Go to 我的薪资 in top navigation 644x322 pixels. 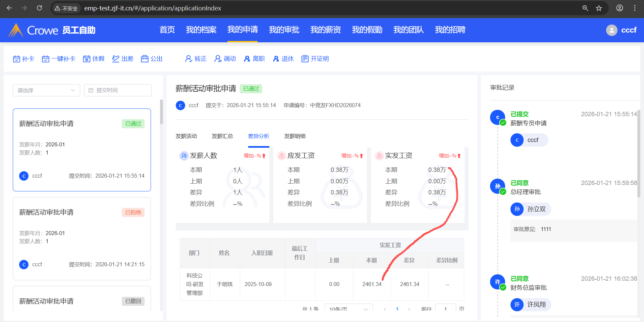click(x=325, y=30)
